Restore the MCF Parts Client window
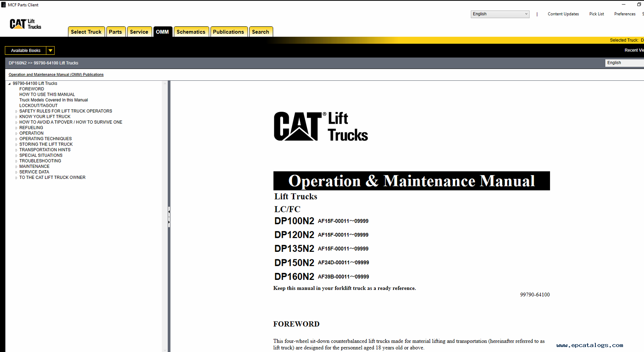The height and width of the screenshot is (352, 644). tap(639, 5)
